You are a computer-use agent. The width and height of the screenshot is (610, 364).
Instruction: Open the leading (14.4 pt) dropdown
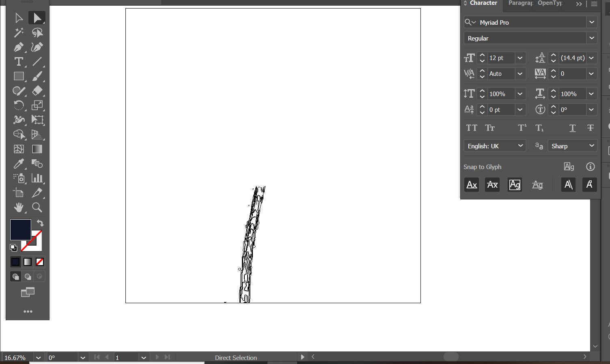point(591,58)
